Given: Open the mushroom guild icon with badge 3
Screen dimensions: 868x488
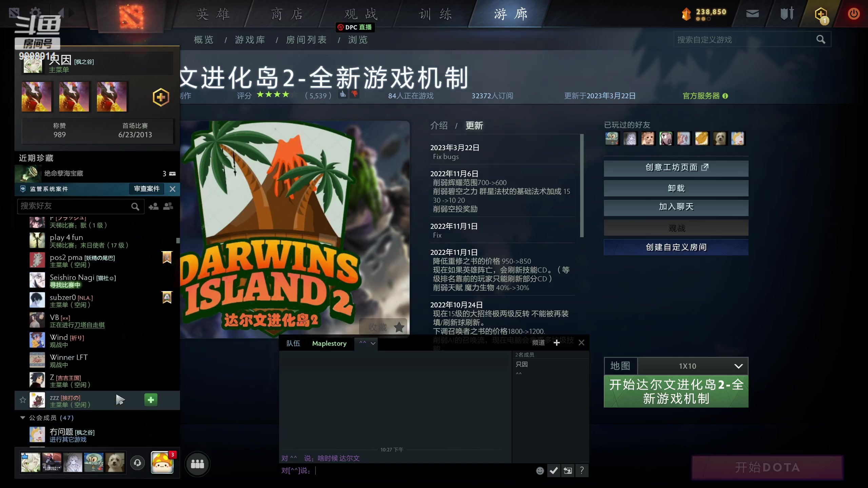Looking at the screenshot, I should click(162, 462).
